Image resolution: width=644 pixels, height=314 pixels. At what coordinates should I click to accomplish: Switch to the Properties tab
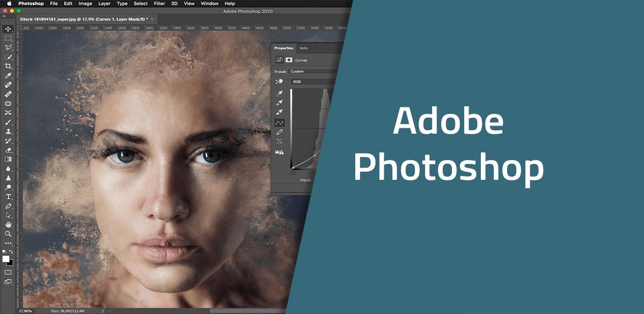(x=284, y=48)
